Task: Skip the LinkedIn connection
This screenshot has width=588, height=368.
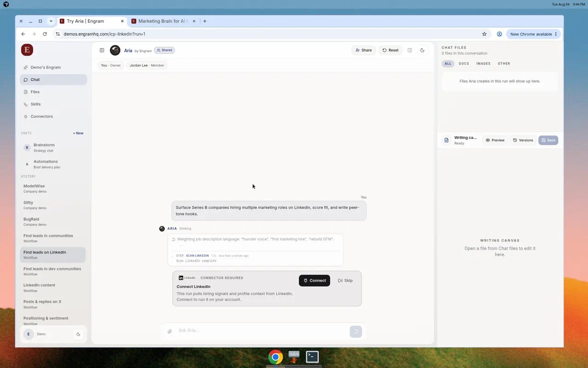Action: pos(345,281)
